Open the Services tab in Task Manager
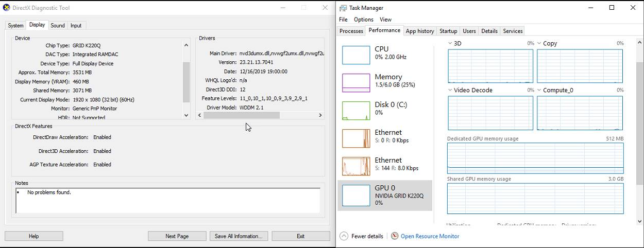644x248 pixels. 513,31
